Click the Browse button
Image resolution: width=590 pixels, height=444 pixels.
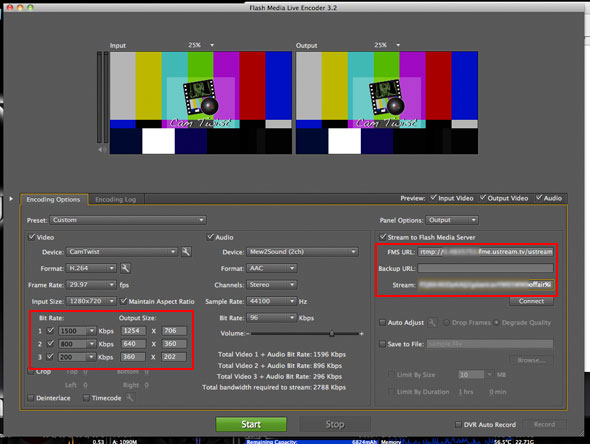[x=531, y=360]
